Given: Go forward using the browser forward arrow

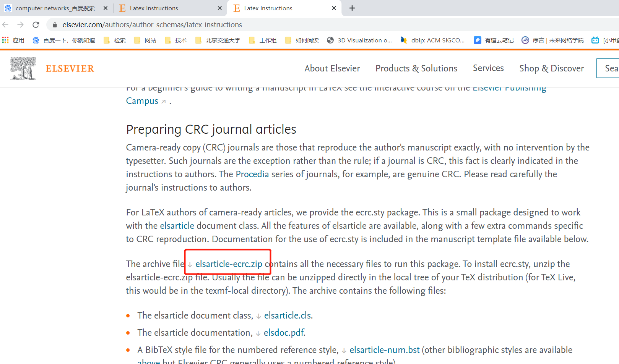Looking at the screenshot, I should [x=20, y=25].
